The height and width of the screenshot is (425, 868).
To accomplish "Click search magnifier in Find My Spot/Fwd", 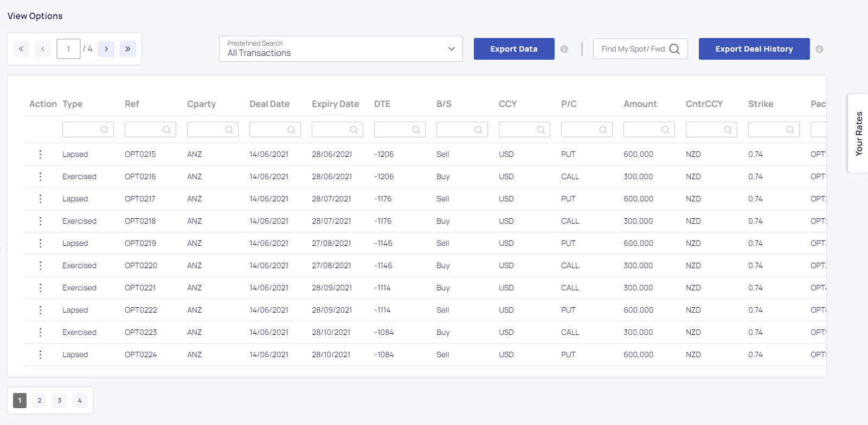I will 674,49.
